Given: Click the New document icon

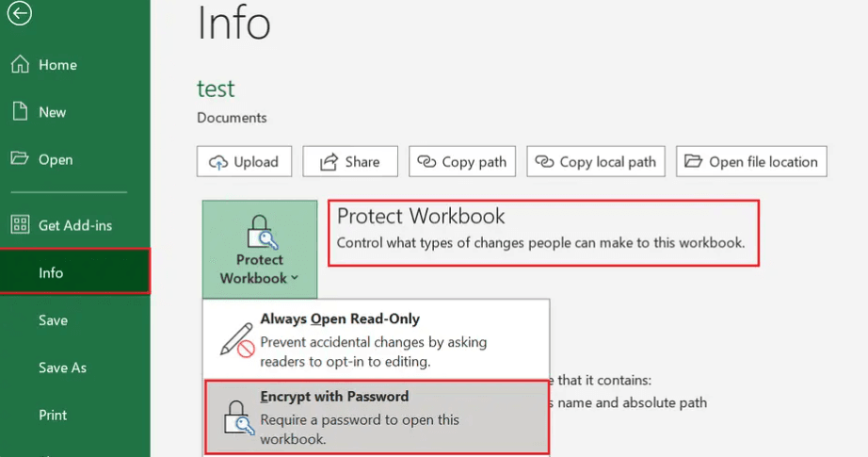Looking at the screenshot, I should coord(19,112).
